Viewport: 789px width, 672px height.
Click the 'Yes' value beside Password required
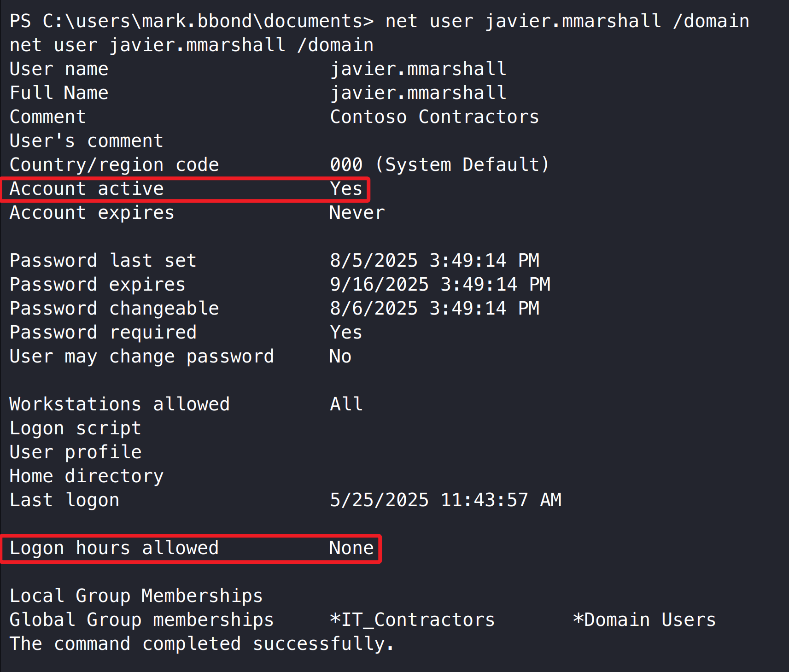(346, 333)
